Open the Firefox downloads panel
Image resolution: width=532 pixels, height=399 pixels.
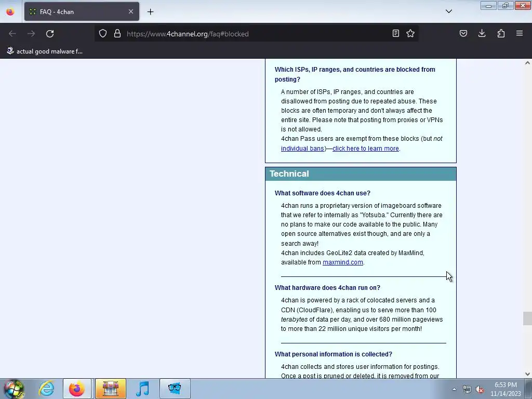coord(482,34)
